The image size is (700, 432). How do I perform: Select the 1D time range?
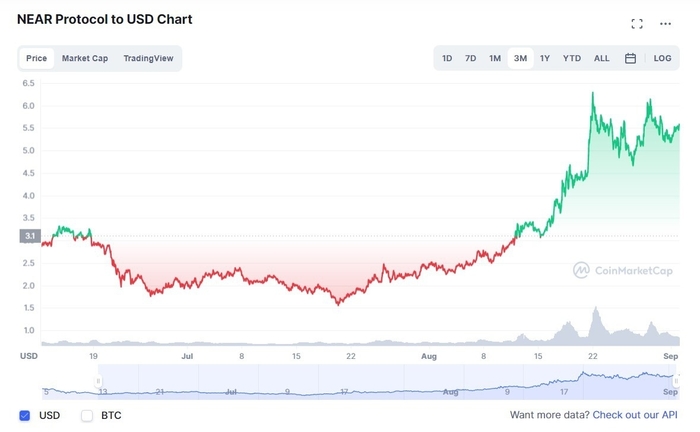(x=447, y=58)
